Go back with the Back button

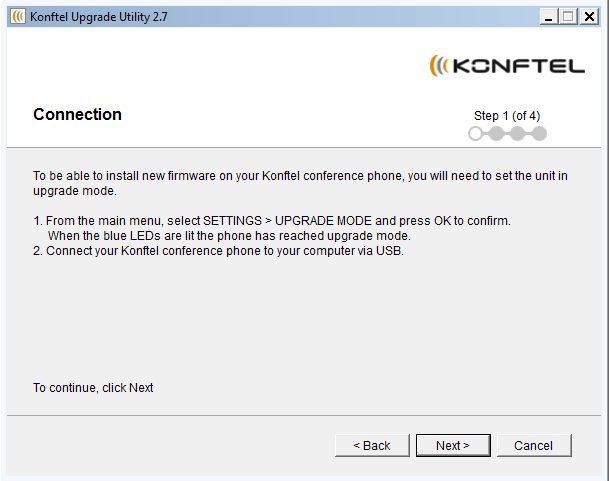(372, 445)
